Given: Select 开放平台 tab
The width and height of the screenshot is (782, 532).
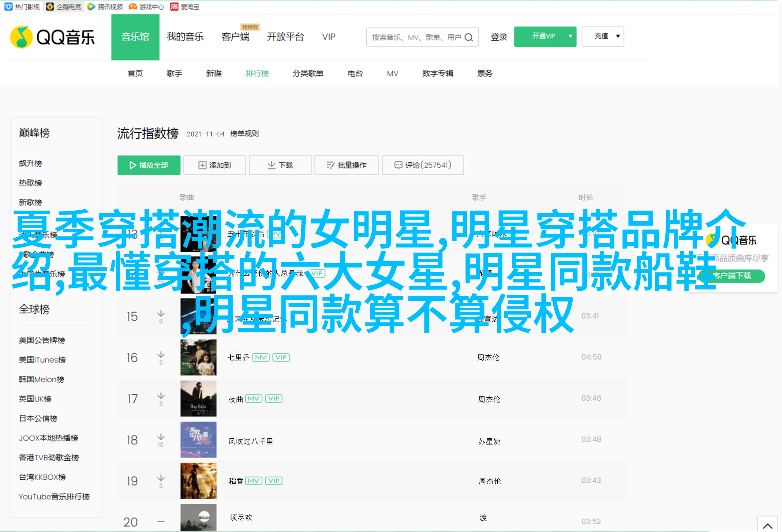Looking at the screenshot, I should pyautogui.click(x=285, y=37).
